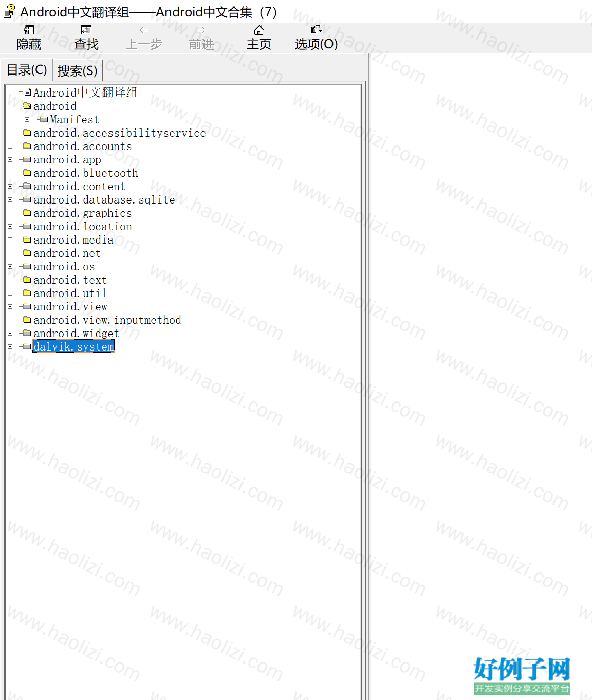This screenshot has height=700, width=592.
Task: Click folder icon of android.content
Action: pos(27,186)
